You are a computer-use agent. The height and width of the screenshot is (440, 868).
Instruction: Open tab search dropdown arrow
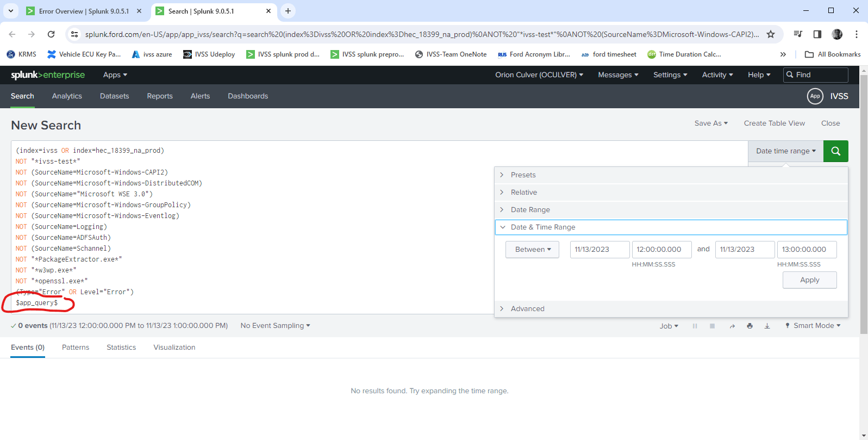pyautogui.click(x=11, y=11)
